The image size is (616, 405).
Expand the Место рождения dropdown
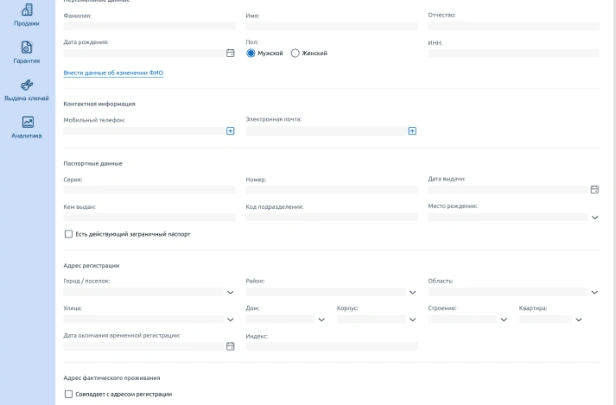tap(594, 217)
